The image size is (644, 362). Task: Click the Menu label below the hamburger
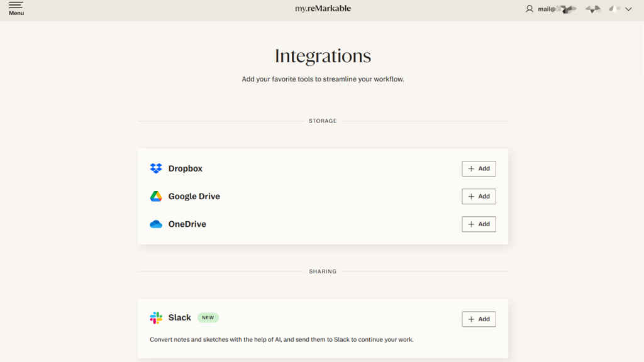[x=16, y=14]
